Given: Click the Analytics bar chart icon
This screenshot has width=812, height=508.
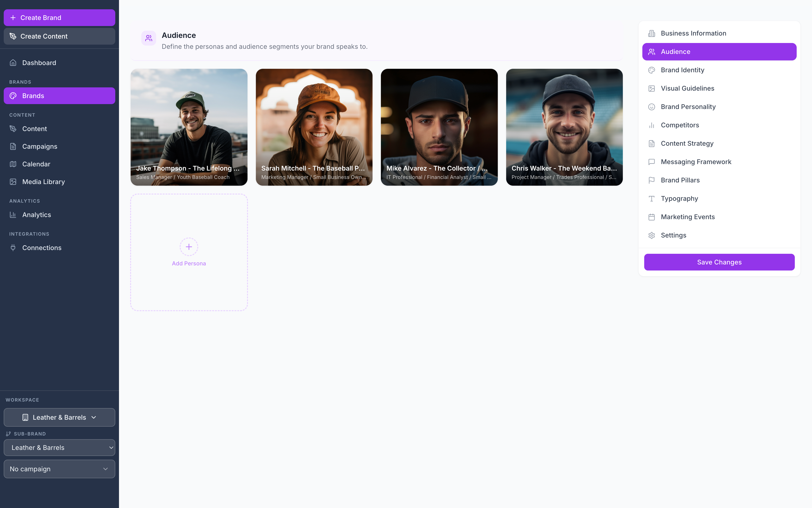Looking at the screenshot, I should tap(13, 215).
